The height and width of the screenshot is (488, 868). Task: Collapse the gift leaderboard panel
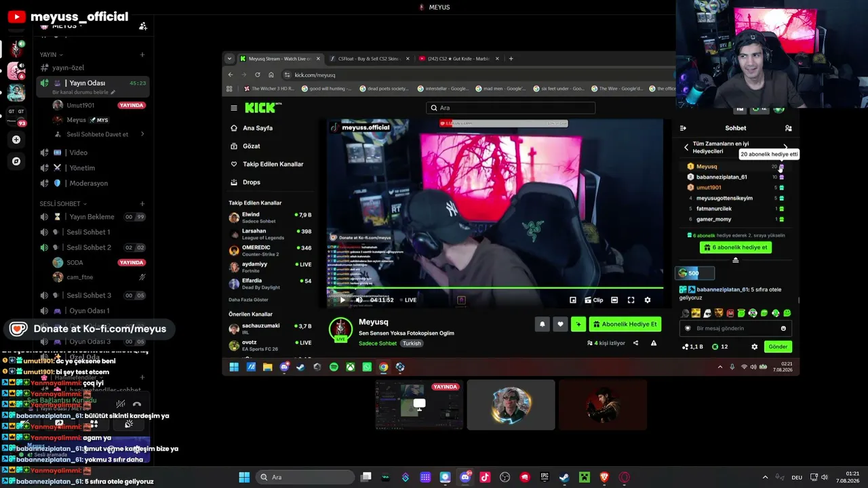click(x=736, y=260)
